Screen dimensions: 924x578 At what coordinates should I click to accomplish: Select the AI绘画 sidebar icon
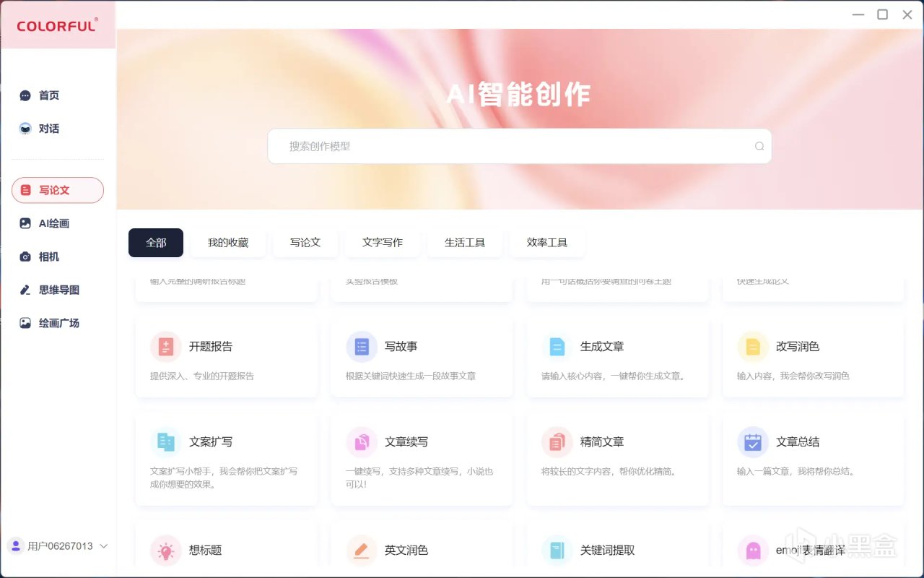point(25,223)
